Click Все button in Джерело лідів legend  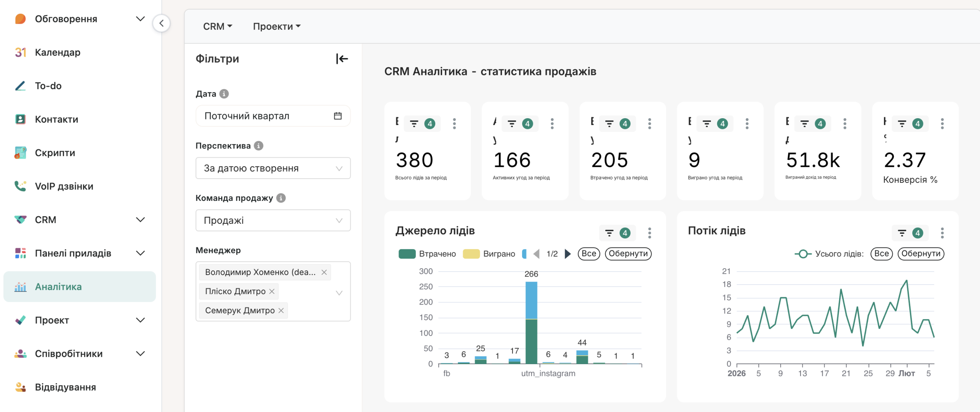(x=589, y=254)
